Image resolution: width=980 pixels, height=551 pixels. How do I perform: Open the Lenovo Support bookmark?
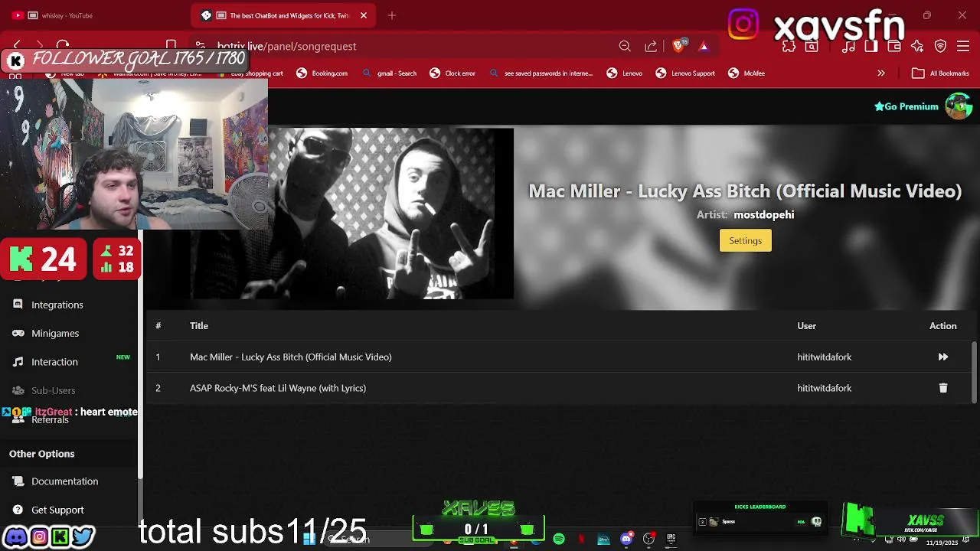pos(685,73)
